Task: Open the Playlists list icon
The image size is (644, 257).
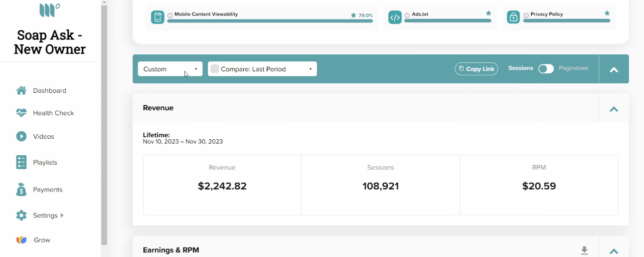Action: tap(21, 162)
